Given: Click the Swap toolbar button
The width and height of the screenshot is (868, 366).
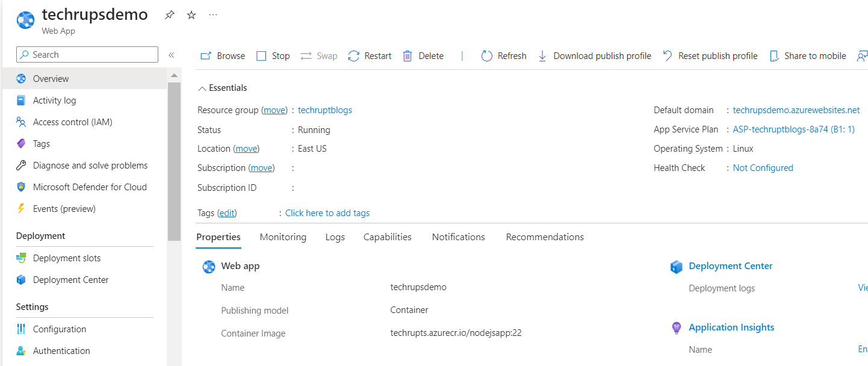Looking at the screenshot, I should (x=319, y=56).
